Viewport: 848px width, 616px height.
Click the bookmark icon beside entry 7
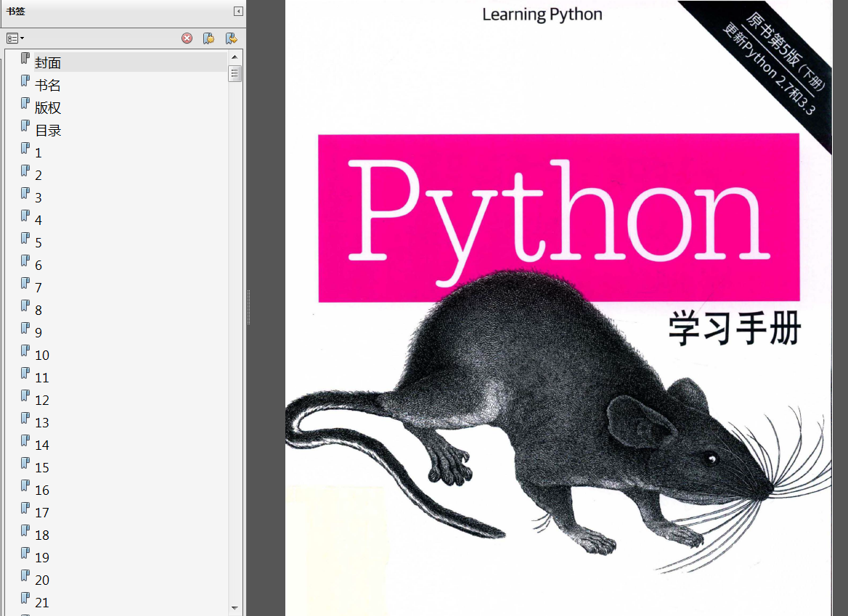(x=25, y=283)
